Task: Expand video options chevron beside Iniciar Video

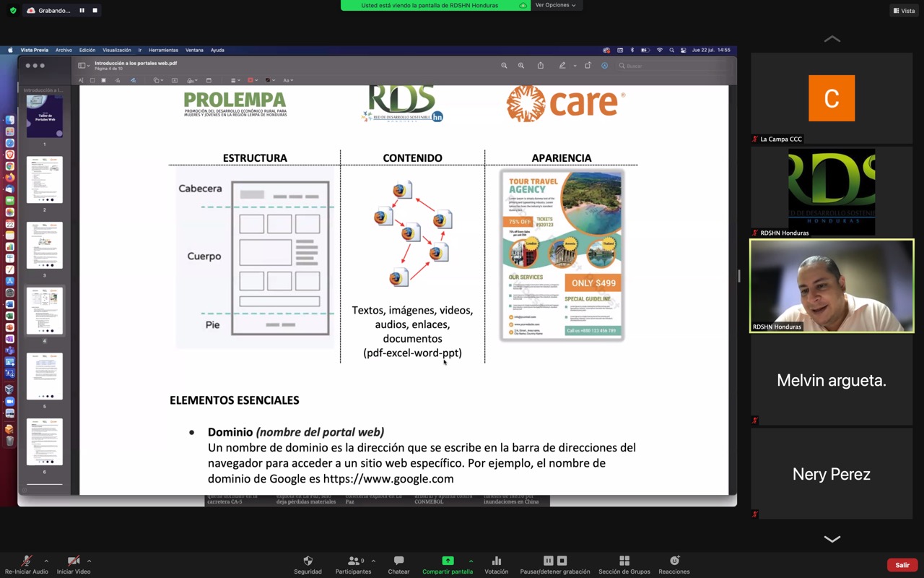Action: 89,561
